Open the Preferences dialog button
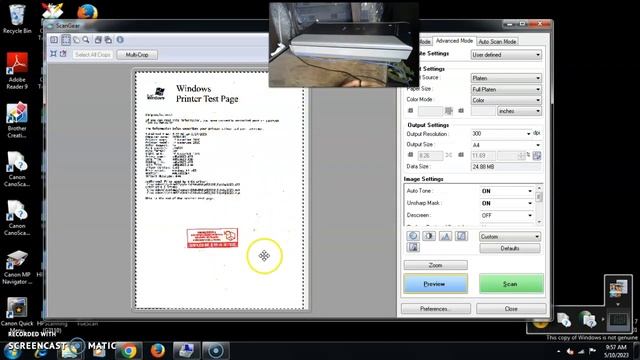 point(436,309)
